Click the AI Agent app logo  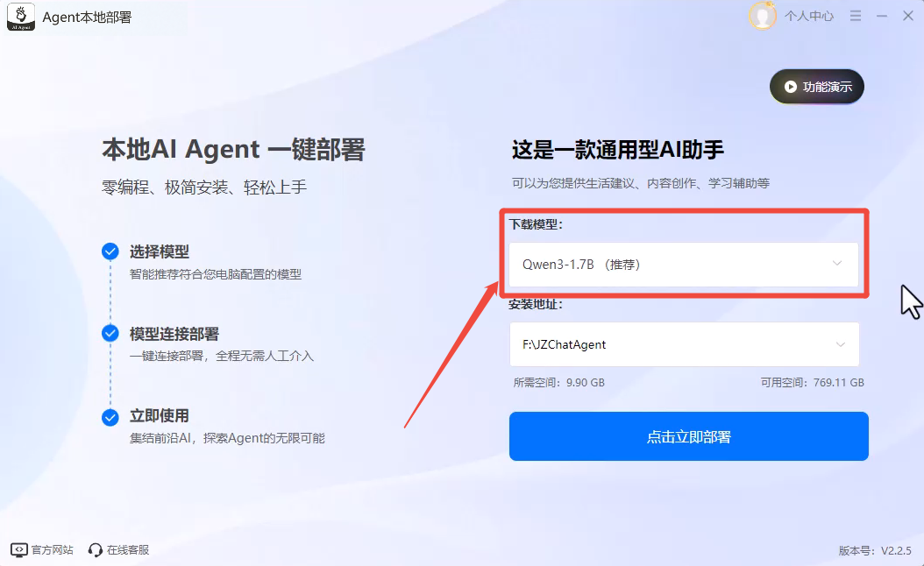(21, 17)
